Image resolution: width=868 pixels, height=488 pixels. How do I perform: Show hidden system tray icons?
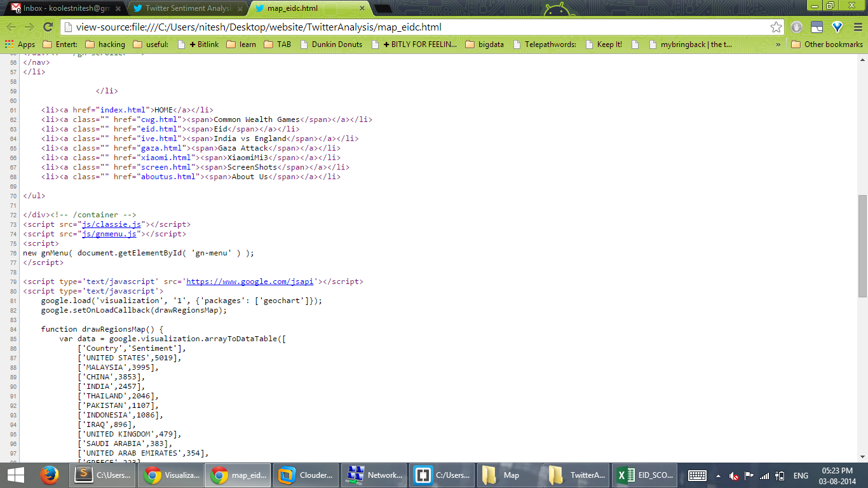pyautogui.click(x=719, y=475)
